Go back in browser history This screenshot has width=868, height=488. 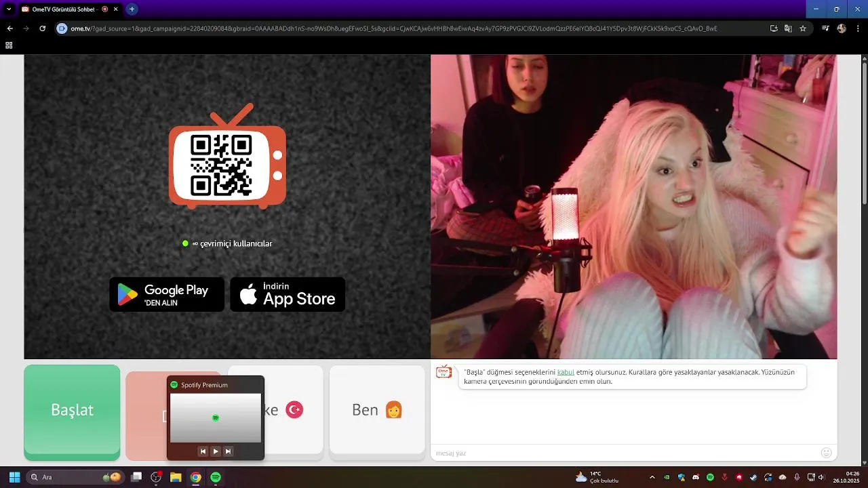(9, 28)
